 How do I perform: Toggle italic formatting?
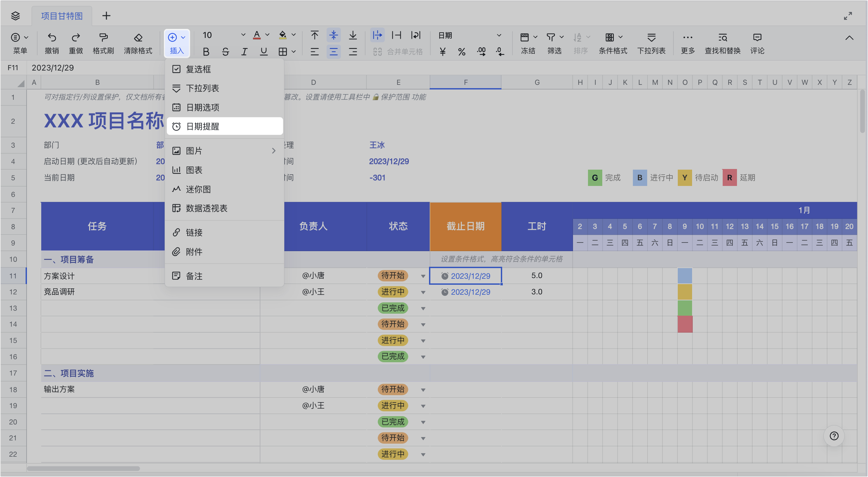tap(244, 51)
